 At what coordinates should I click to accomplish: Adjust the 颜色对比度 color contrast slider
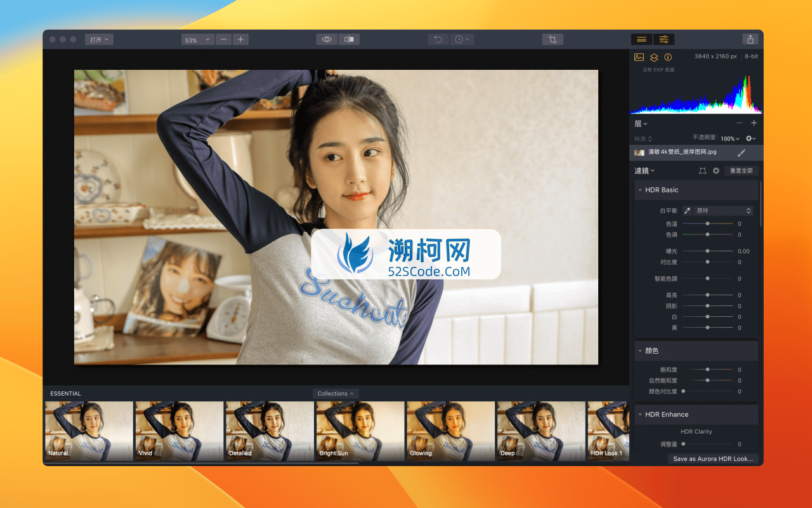coord(707,391)
